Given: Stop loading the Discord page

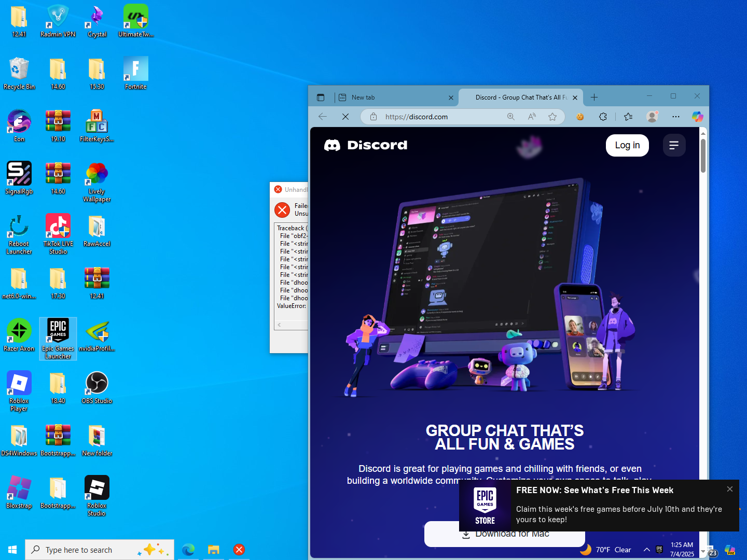Looking at the screenshot, I should pyautogui.click(x=345, y=117).
